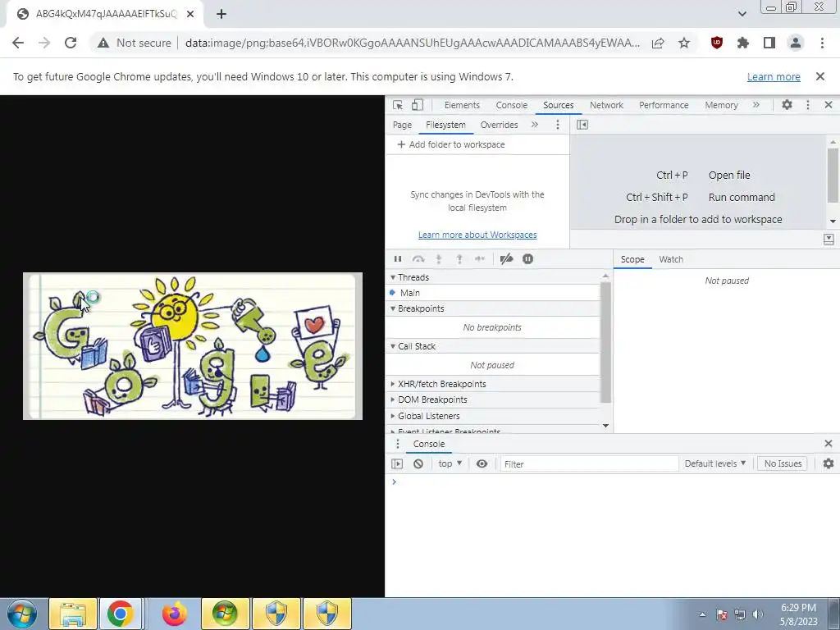Bookmark this tab with the star
The width and height of the screenshot is (840, 630).
click(x=684, y=43)
